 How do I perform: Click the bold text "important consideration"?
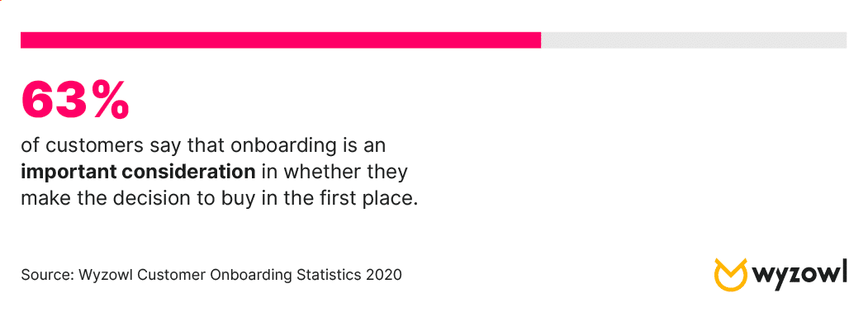coord(139,172)
